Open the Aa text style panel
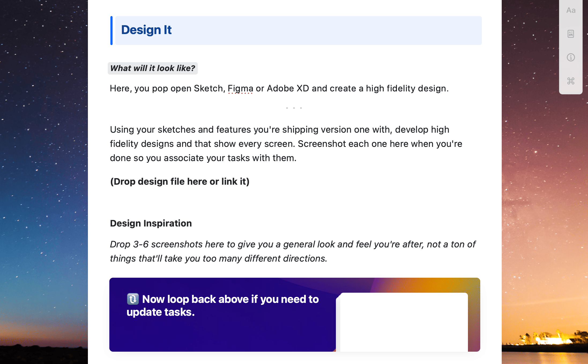Image resolution: width=588 pixels, height=364 pixels. pos(571,10)
